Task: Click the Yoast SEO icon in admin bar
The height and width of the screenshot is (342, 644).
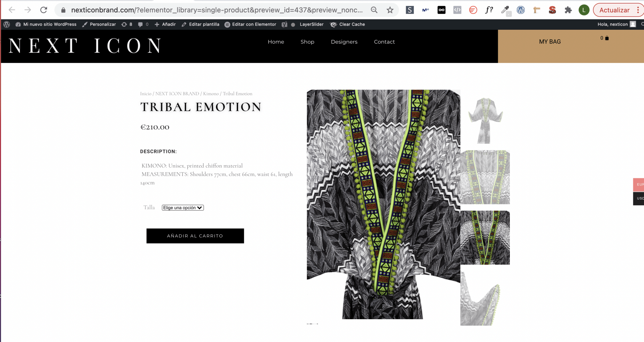Action: click(x=284, y=24)
